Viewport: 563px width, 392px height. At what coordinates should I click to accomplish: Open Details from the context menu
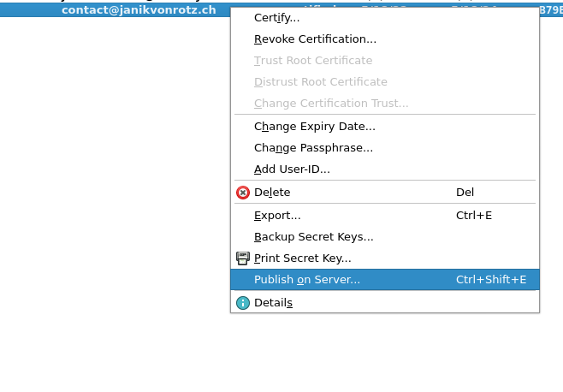tap(273, 303)
